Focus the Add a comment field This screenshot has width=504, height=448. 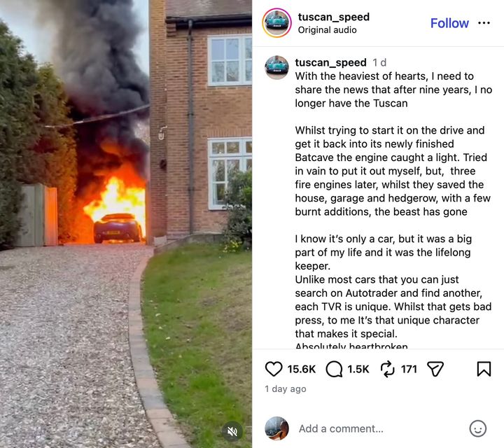[341, 428]
